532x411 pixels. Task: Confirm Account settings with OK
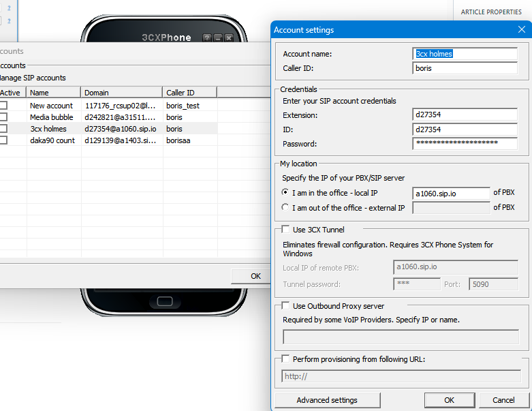(x=449, y=400)
